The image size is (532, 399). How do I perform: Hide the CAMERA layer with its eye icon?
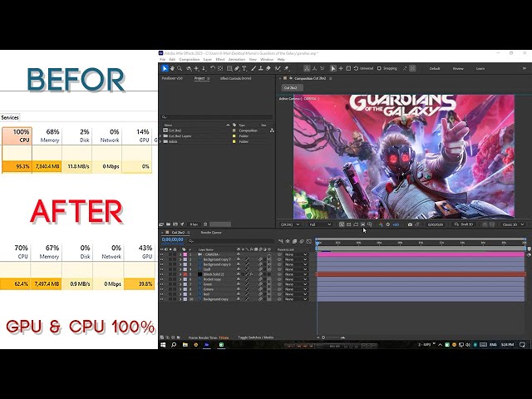tap(162, 254)
